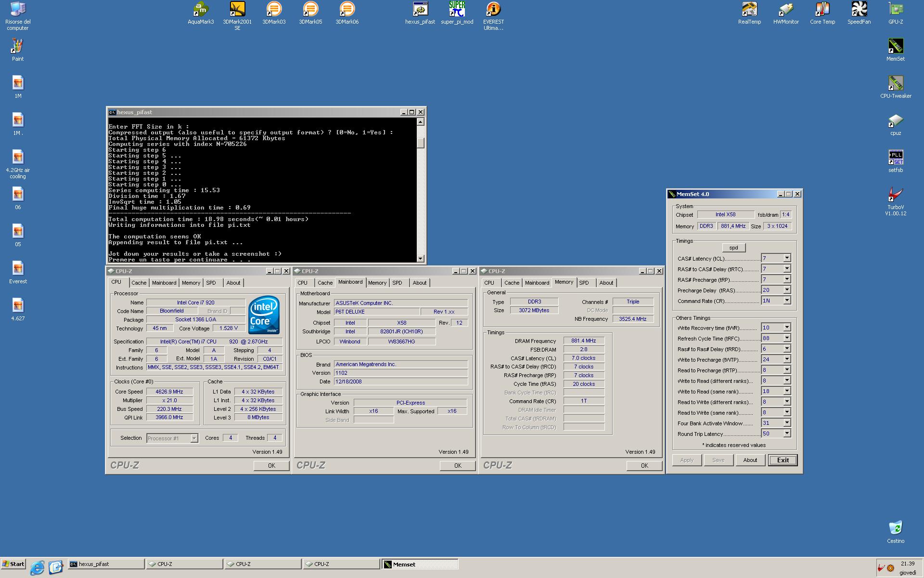Launch 3DMark2001 SE desktop icon
The width and height of the screenshot is (924, 578).
(237, 16)
